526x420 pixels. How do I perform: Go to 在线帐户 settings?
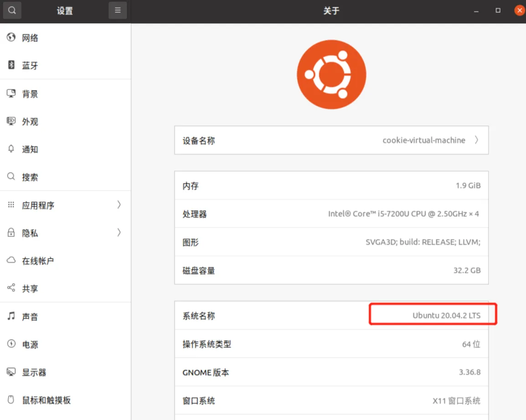pos(66,260)
